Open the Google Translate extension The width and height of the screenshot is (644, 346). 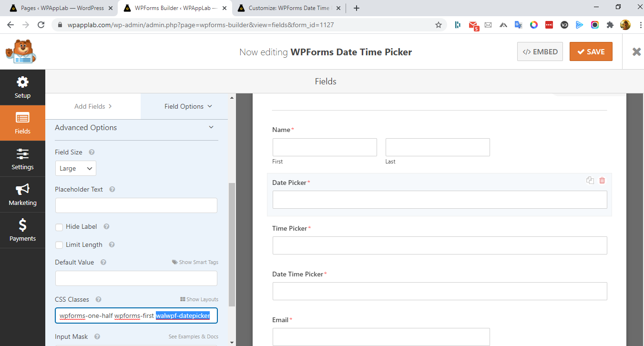click(519, 25)
